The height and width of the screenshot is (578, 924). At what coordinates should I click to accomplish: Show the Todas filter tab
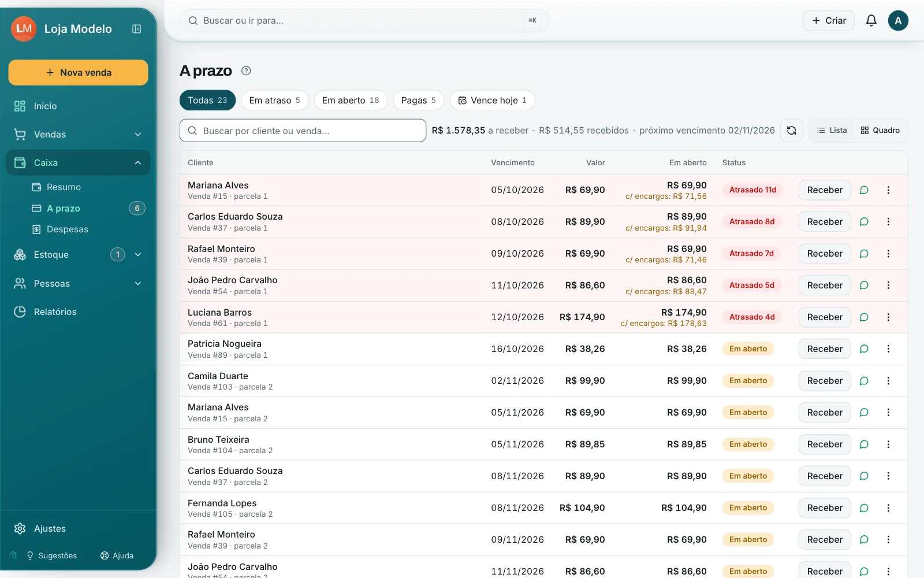207,101
